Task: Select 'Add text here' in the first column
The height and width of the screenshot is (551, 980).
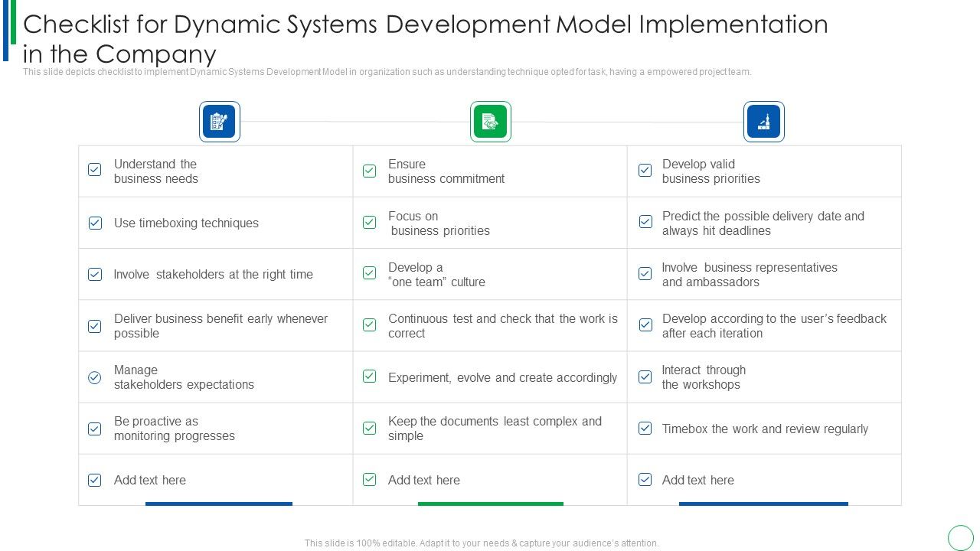Action: click(x=150, y=481)
